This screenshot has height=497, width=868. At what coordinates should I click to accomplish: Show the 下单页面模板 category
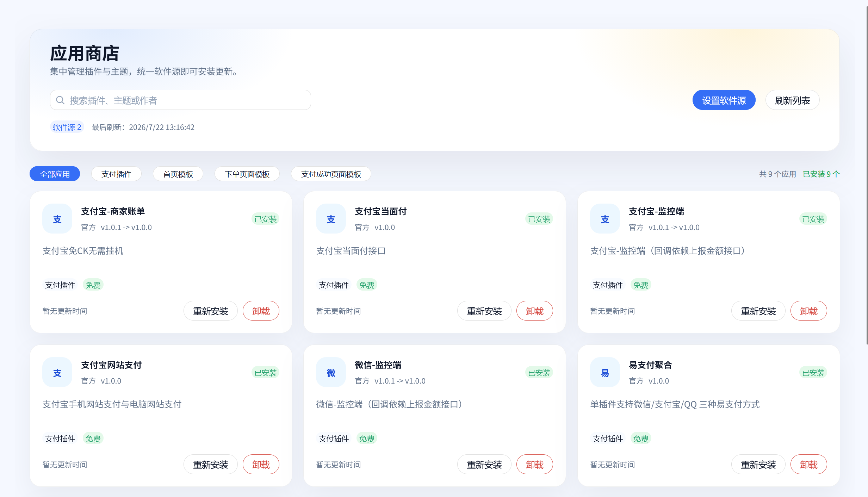click(x=247, y=174)
